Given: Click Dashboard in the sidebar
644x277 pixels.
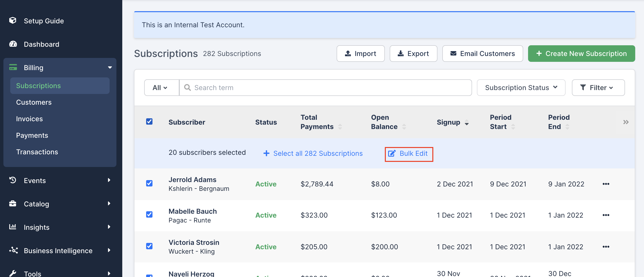Looking at the screenshot, I should 41,44.
